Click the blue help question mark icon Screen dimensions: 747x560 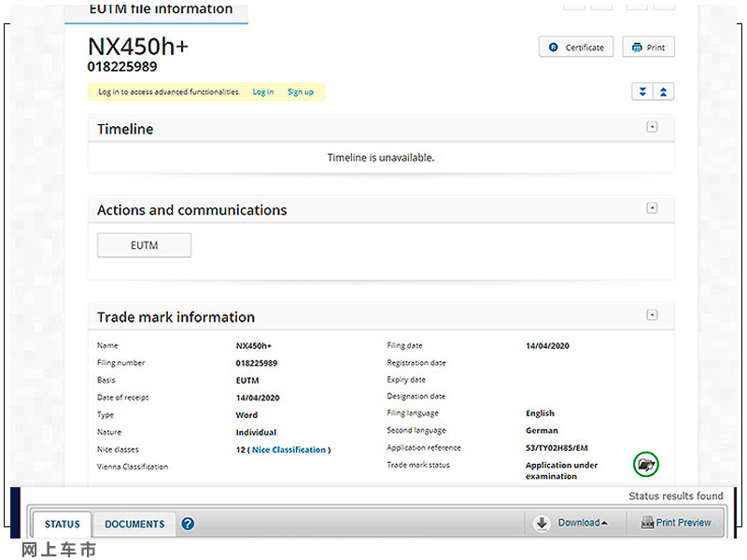point(188,524)
